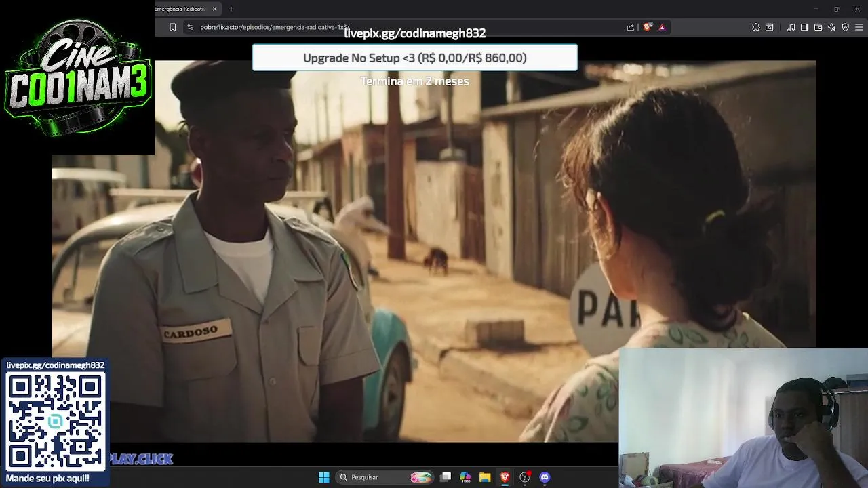Open OBS Studio from the taskbar

pyautogui.click(x=525, y=477)
